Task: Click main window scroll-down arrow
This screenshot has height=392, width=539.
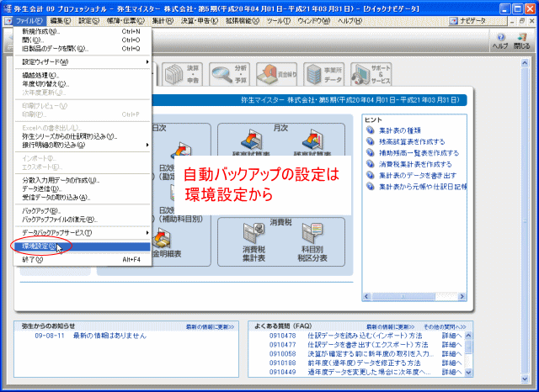Action: [525, 379]
